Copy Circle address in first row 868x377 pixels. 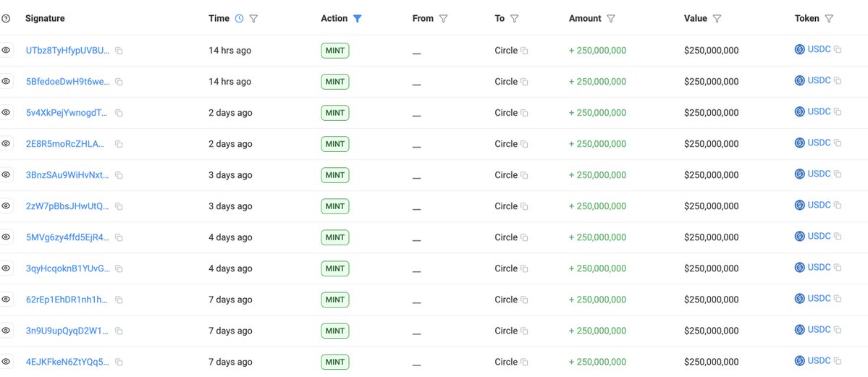524,51
